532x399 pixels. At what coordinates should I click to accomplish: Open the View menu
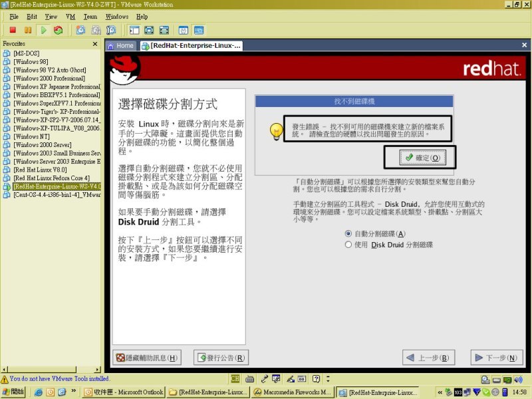coord(51,16)
